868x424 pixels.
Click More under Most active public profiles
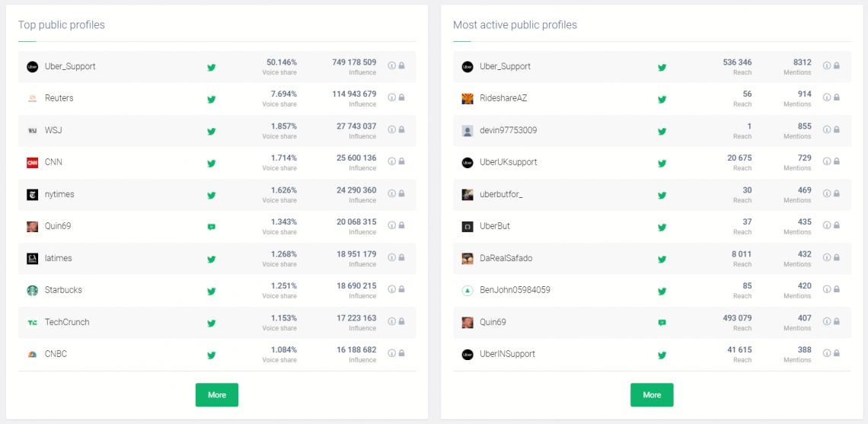pos(652,394)
